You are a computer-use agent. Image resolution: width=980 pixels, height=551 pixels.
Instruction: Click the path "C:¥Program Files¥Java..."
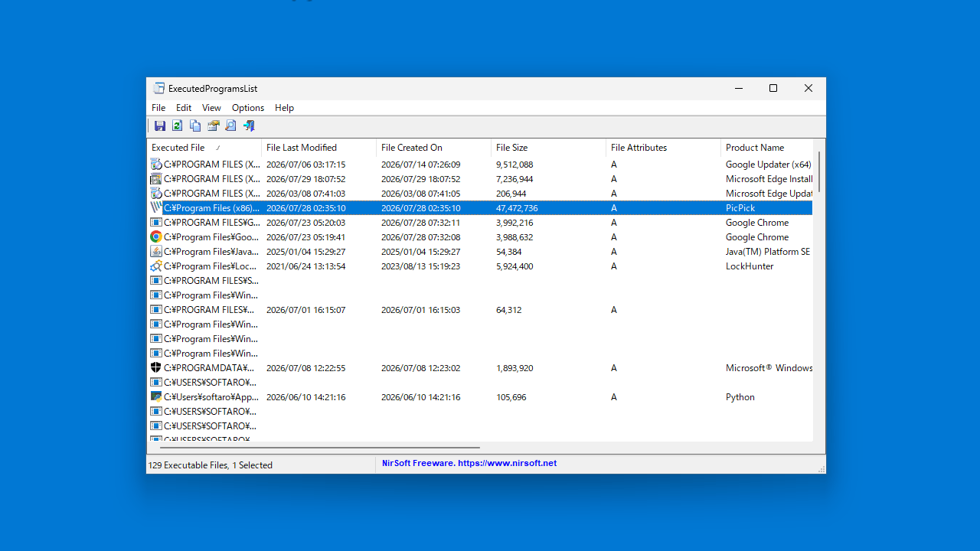pyautogui.click(x=211, y=252)
